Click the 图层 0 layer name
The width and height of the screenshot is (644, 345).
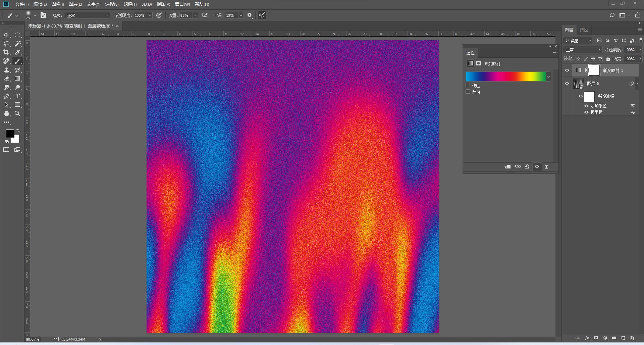(x=593, y=84)
